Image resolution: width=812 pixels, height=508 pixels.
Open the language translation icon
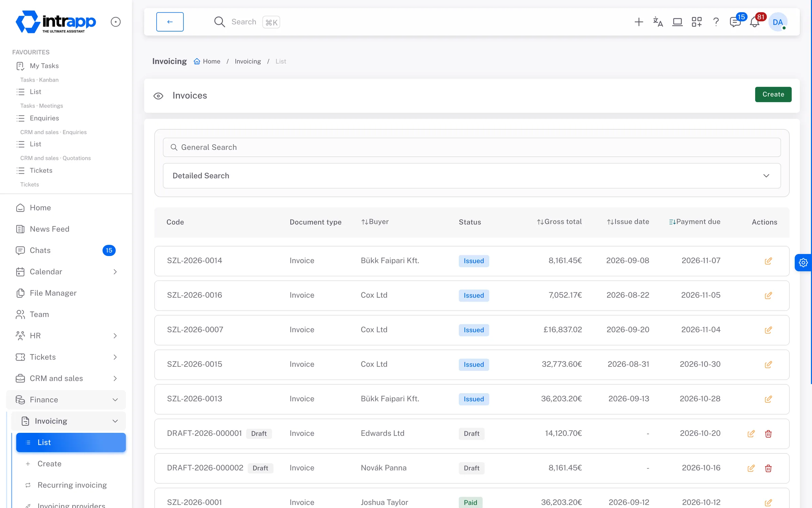[658, 22]
